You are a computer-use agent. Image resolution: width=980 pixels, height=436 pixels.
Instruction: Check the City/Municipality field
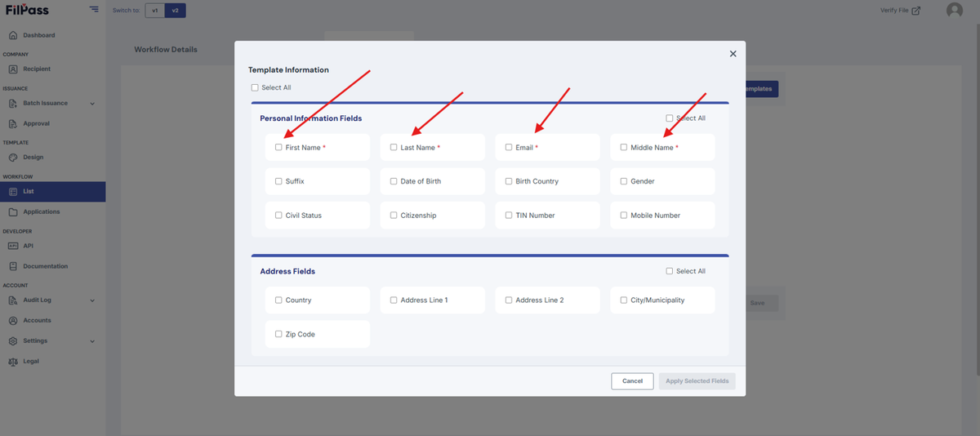pyautogui.click(x=624, y=300)
